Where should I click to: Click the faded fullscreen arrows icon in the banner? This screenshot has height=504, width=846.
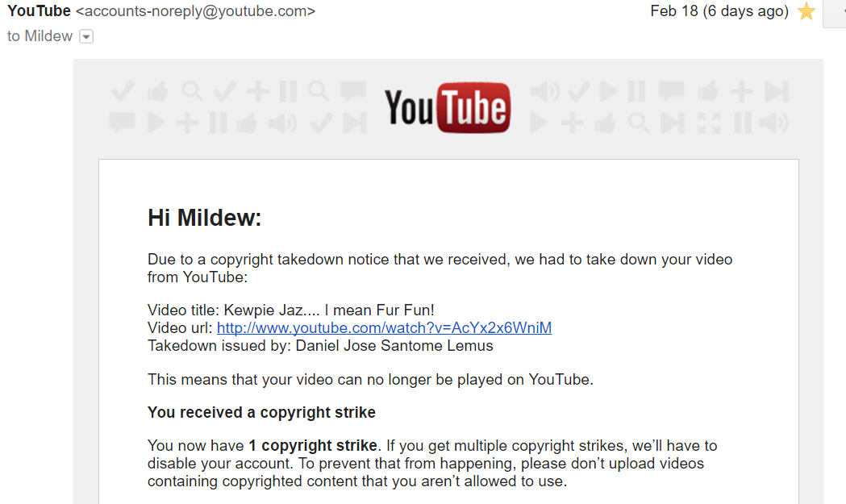[708, 123]
